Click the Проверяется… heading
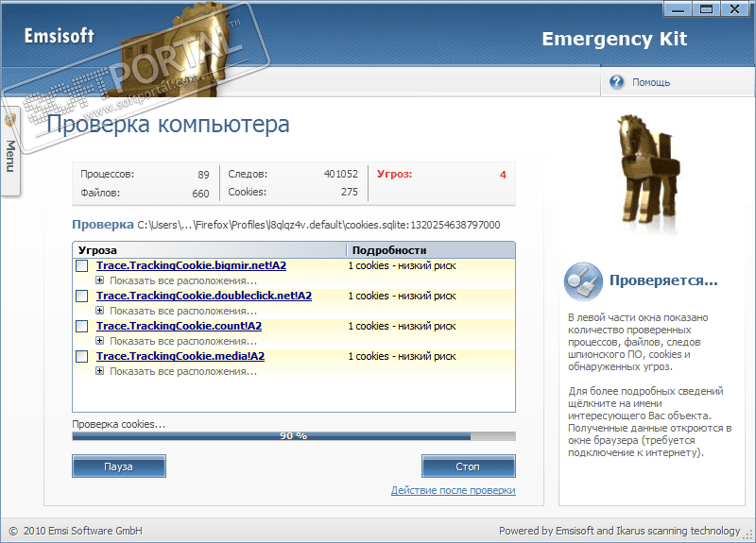The image size is (756, 543). pos(663,280)
